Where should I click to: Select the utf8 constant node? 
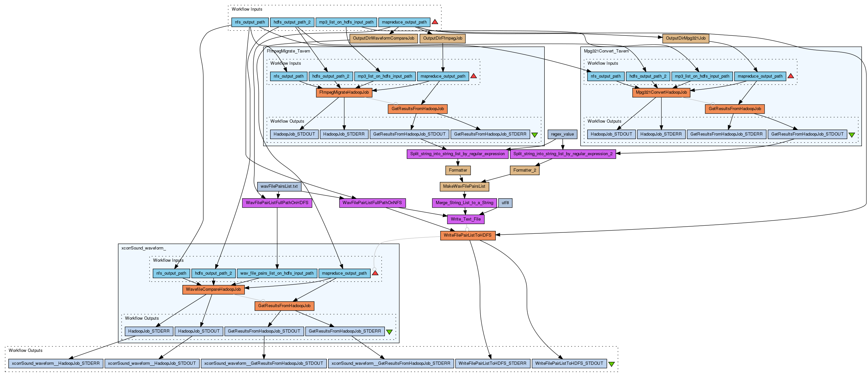[505, 203]
